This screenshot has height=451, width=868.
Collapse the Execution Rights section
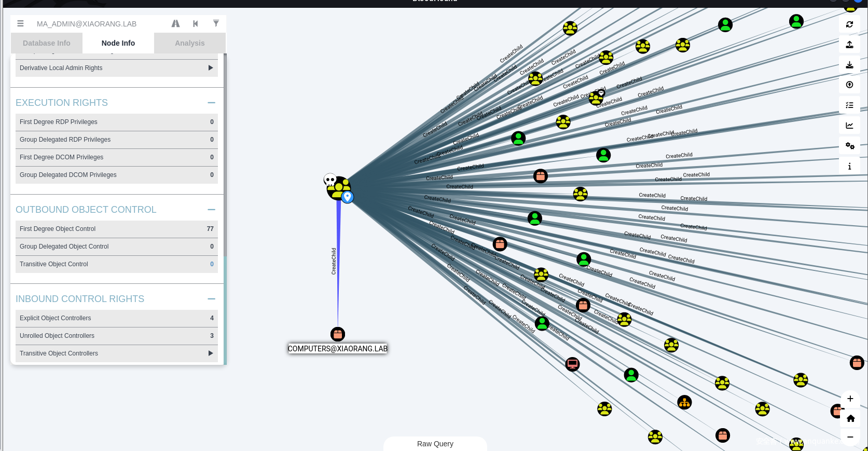point(211,103)
